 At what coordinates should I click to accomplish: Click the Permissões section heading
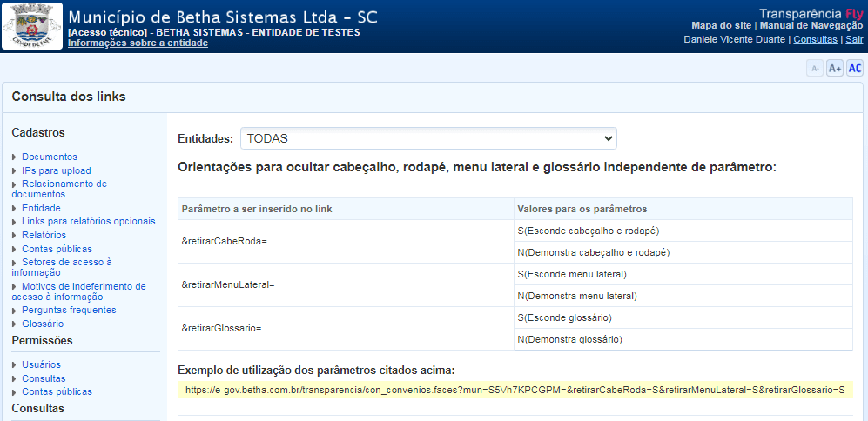click(x=42, y=341)
